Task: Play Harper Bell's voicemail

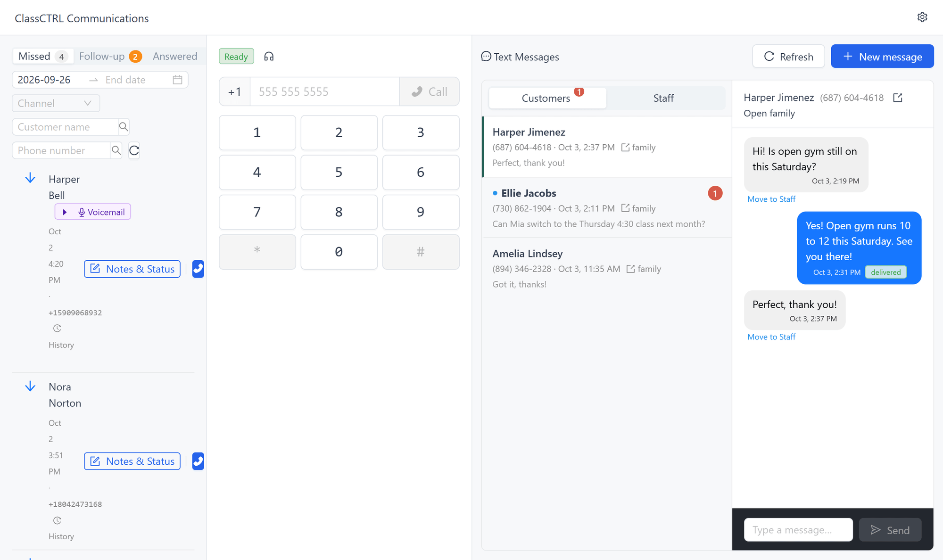Action: tap(65, 212)
